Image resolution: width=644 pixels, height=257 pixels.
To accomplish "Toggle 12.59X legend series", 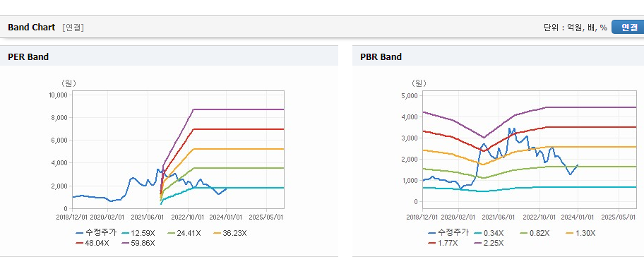I will pos(138,233).
